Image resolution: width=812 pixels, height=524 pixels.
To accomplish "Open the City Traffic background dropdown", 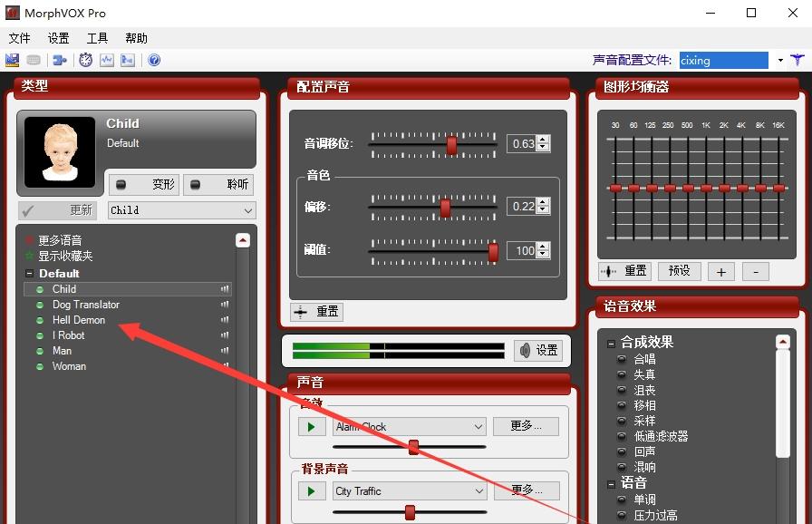I will tap(409, 490).
